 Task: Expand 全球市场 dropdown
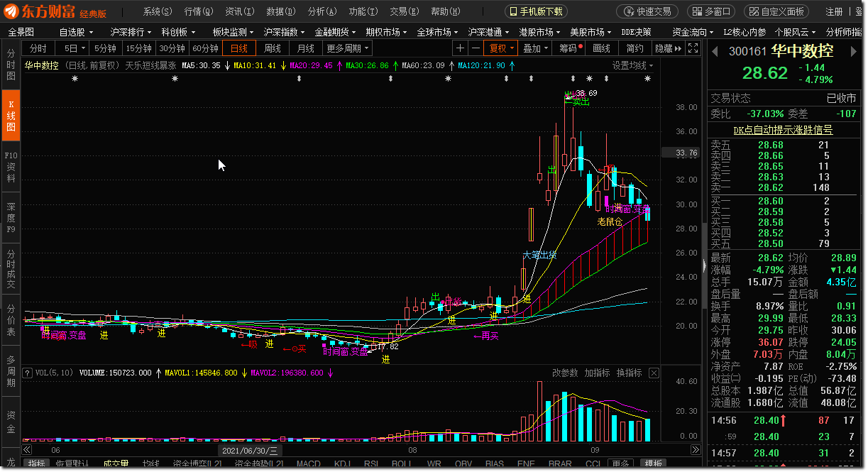click(x=438, y=32)
